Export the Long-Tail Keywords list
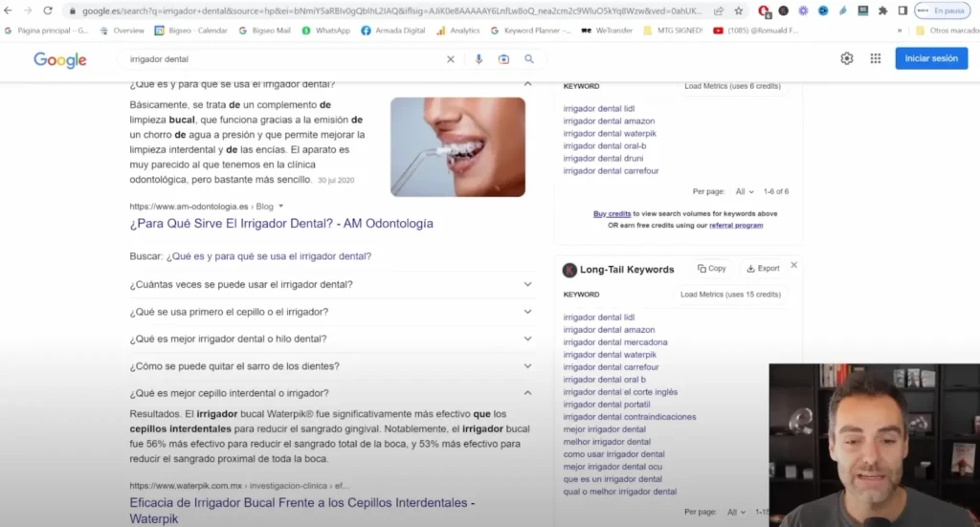The height and width of the screenshot is (527, 980). [x=763, y=269]
